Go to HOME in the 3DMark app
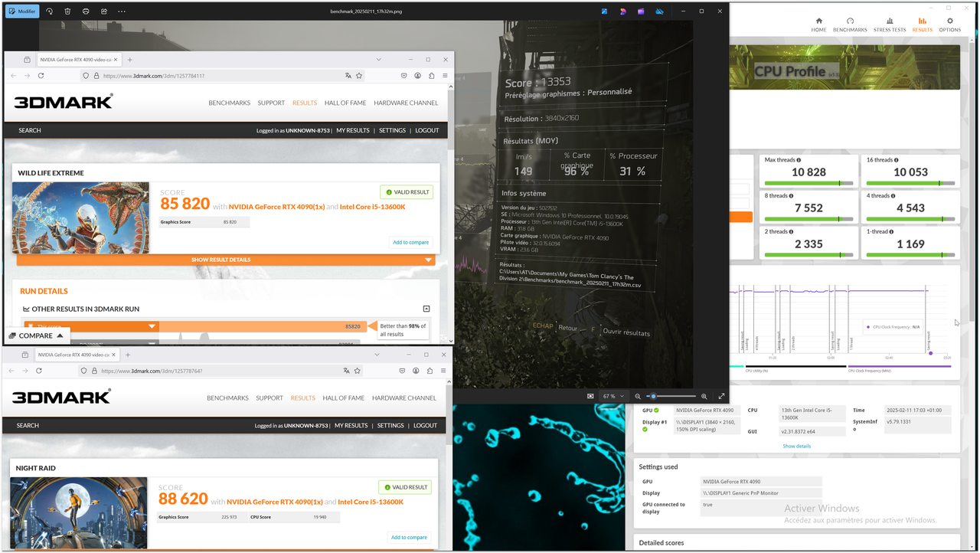This screenshot has height=553, width=980. 819,25
